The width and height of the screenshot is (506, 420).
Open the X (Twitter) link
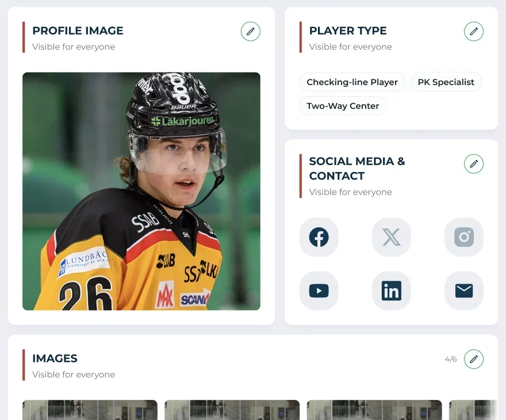[392, 237]
